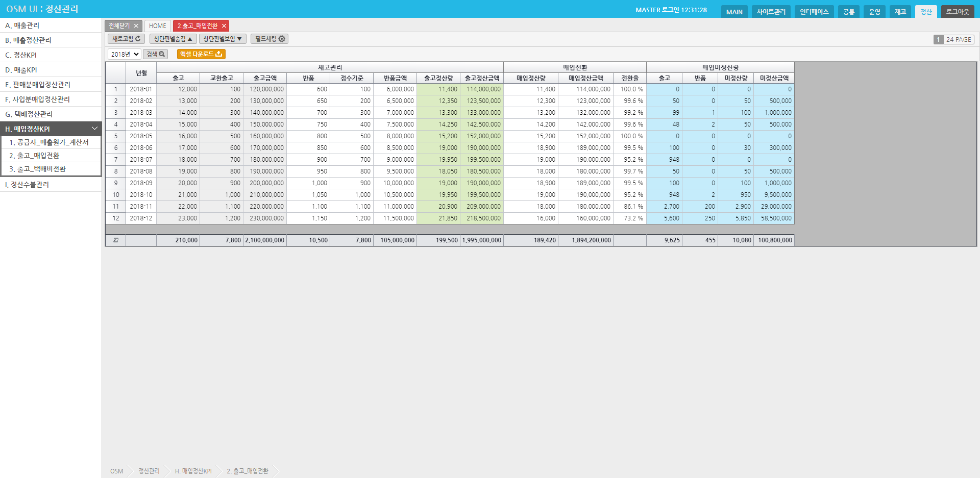The image size is (980, 478).
Task: Click the 2,100,000,000 total cell
Action: coord(265,240)
